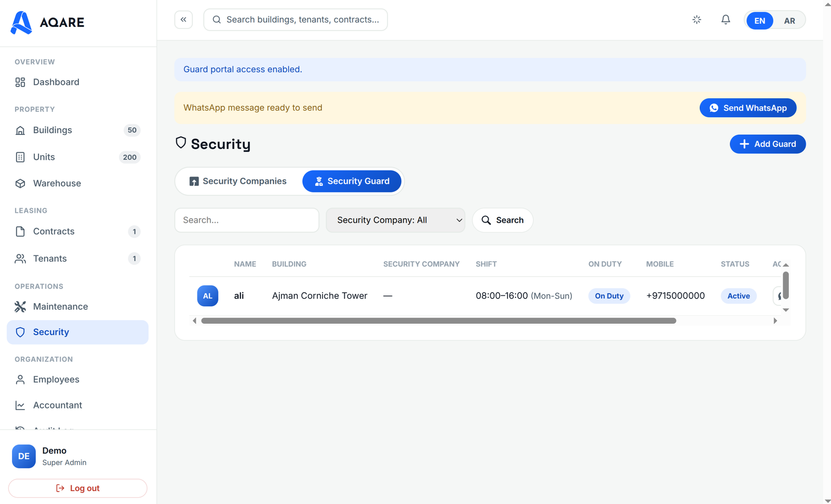Screen dimensions: 831x504
Task: Focus the guard Search... field
Action: point(247,220)
